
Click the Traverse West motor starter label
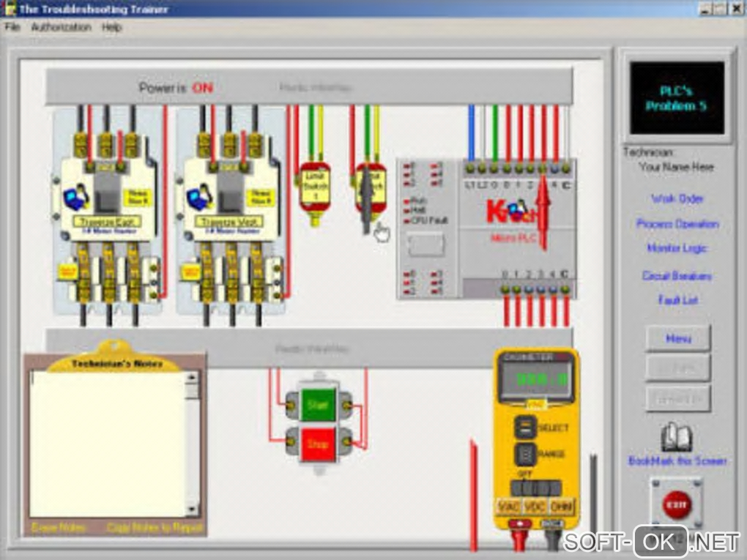pyautogui.click(x=230, y=222)
